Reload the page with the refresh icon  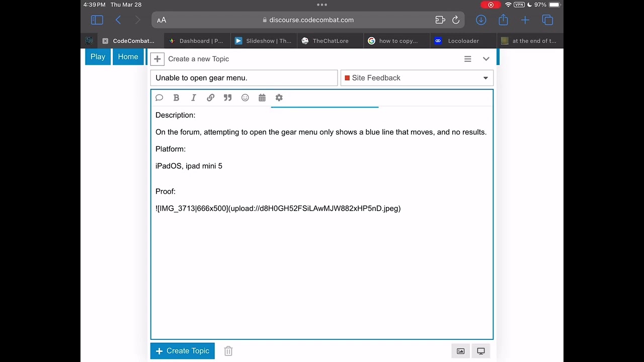456,20
